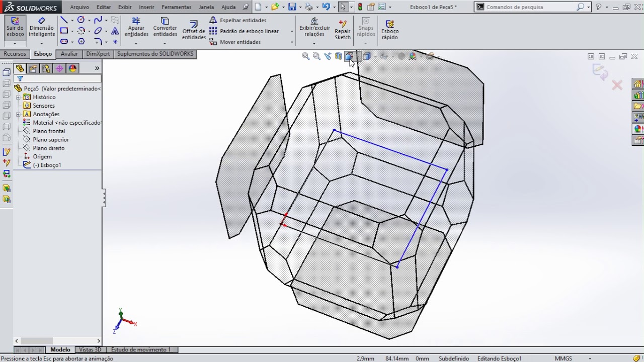Click the Aparar entidades tool
The width and height of the screenshot is (644, 362).
136,27
